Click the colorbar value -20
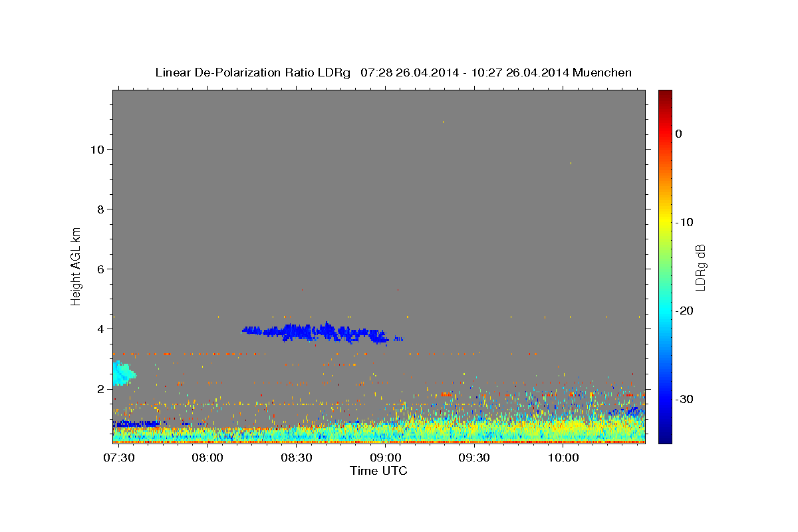The image size is (798, 532). (684, 311)
